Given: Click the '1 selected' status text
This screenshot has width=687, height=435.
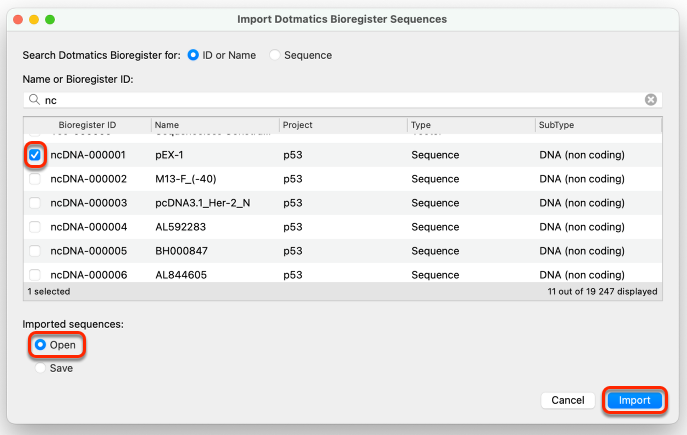Looking at the screenshot, I should click(49, 292).
